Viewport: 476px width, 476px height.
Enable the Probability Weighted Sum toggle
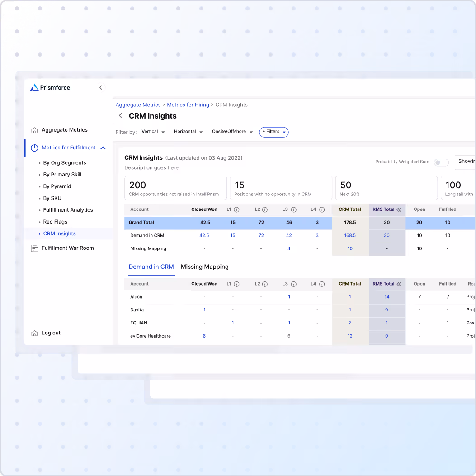click(x=441, y=162)
